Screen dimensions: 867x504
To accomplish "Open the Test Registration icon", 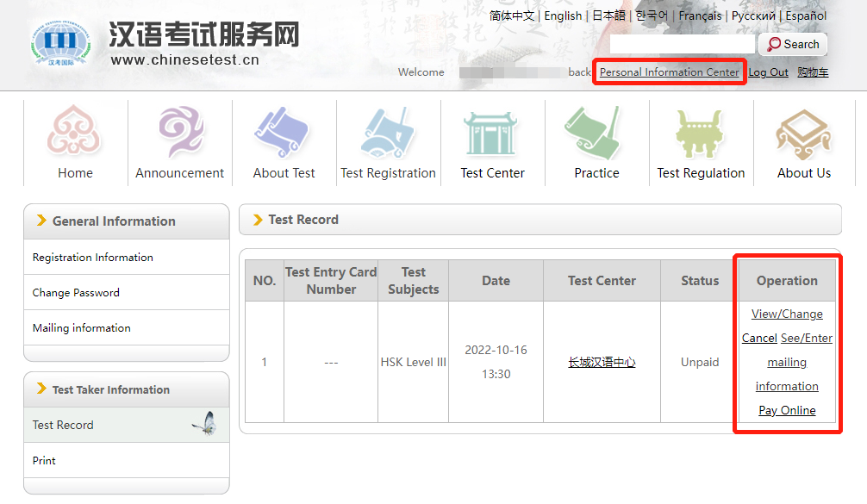I will pos(388,133).
